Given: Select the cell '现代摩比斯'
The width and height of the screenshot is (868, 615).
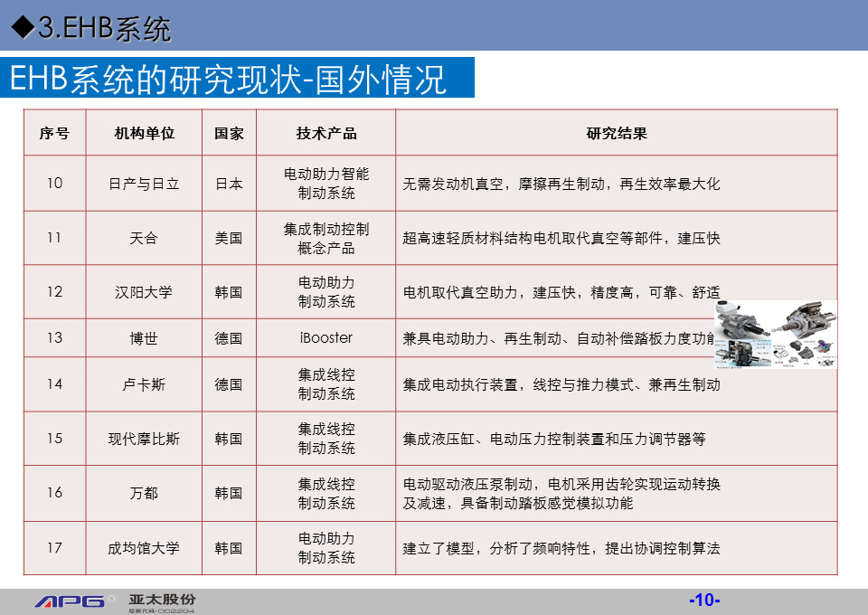Looking at the screenshot, I should (x=144, y=439).
